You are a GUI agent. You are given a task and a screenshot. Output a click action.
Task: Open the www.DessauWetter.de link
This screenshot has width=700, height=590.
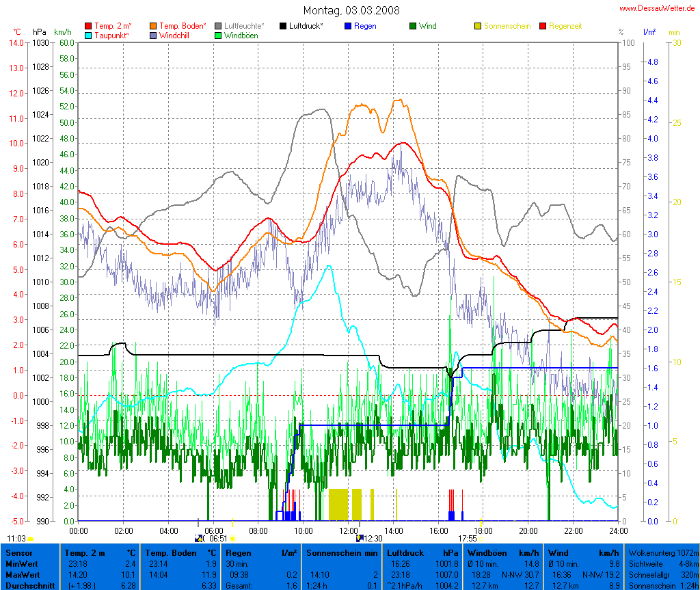pos(658,8)
